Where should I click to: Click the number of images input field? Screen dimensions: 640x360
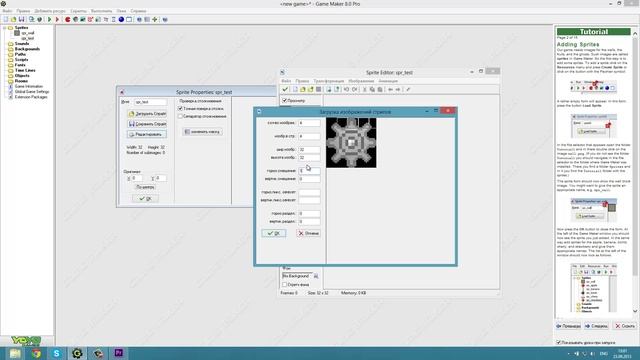click(309, 123)
